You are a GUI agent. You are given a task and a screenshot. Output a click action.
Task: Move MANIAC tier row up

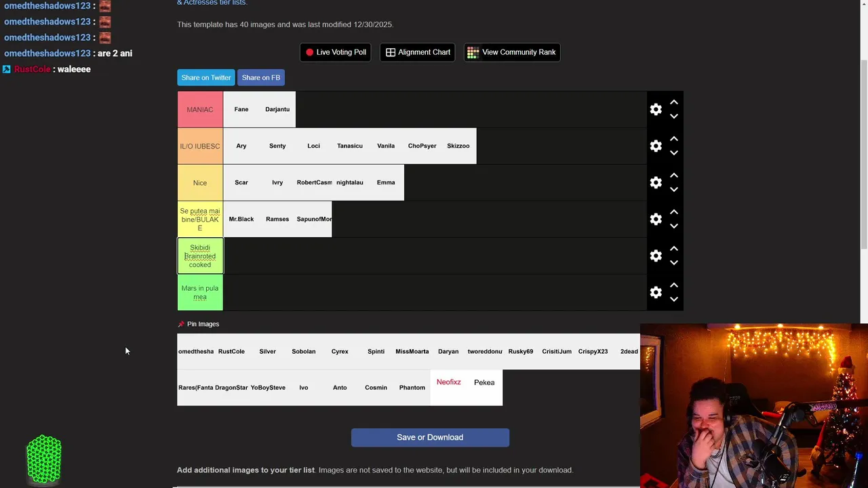coord(674,102)
